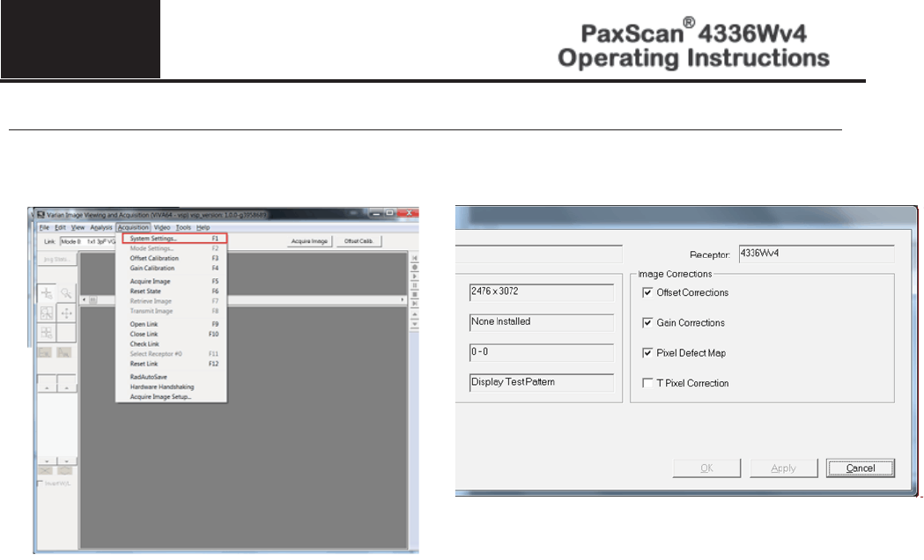Image resolution: width=924 pixels, height=560 pixels.
Task: Open the Tools menu
Action: pos(183,227)
